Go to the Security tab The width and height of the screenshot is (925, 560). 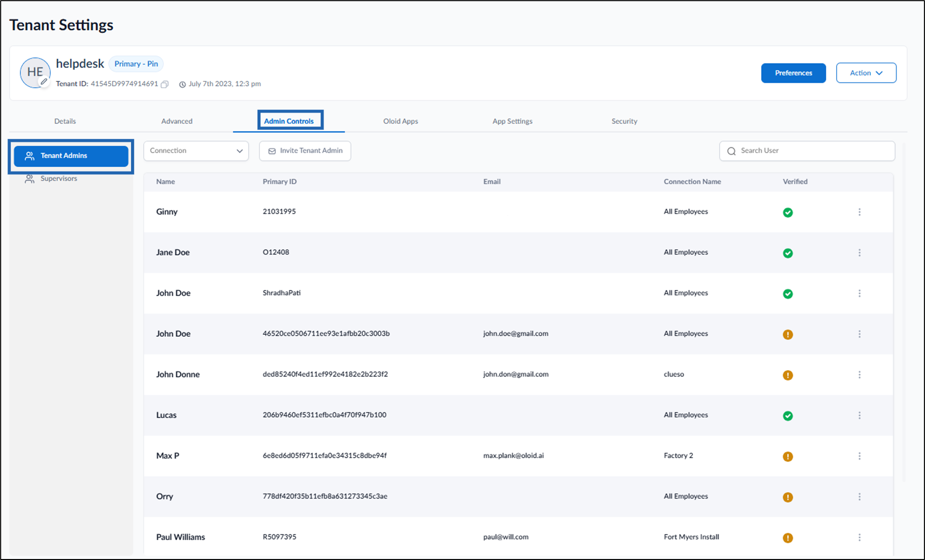(x=624, y=121)
